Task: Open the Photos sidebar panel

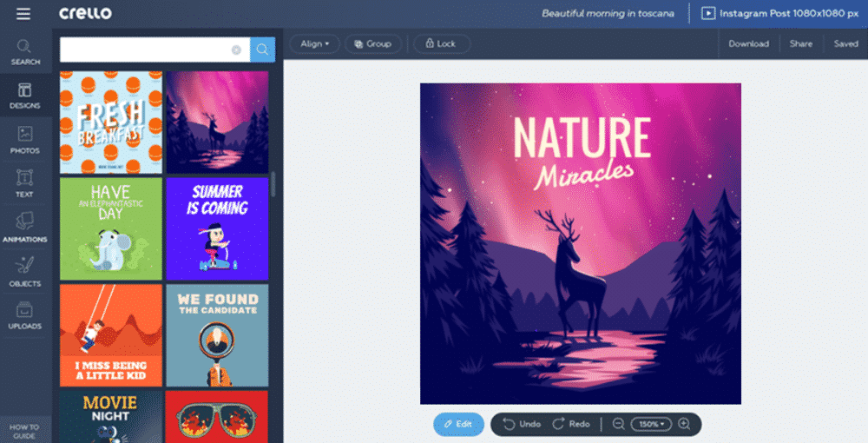Action: pyautogui.click(x=25, y=139)
